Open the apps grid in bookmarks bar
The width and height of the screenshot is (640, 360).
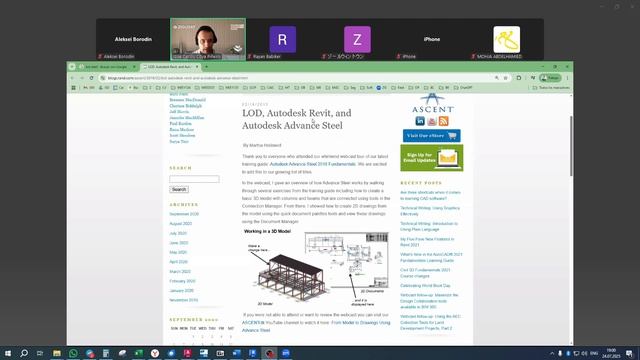73,87
